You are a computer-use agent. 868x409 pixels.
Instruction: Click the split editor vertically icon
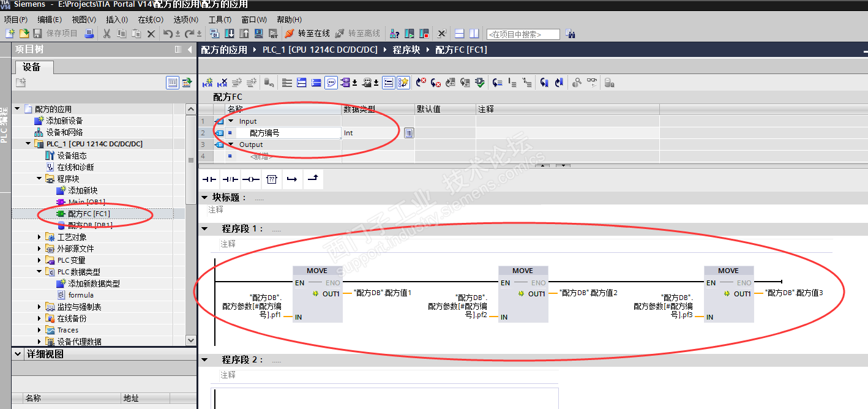pos(474,34)
